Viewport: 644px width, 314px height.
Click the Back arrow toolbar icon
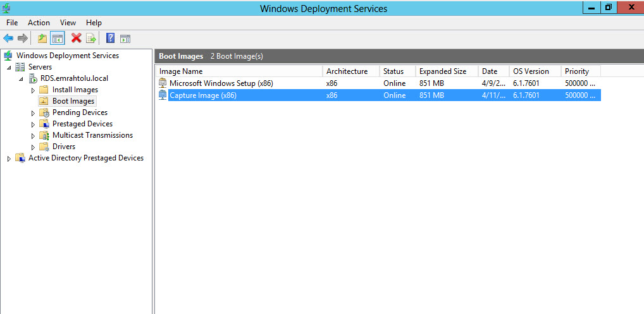(x=8, y=39)
